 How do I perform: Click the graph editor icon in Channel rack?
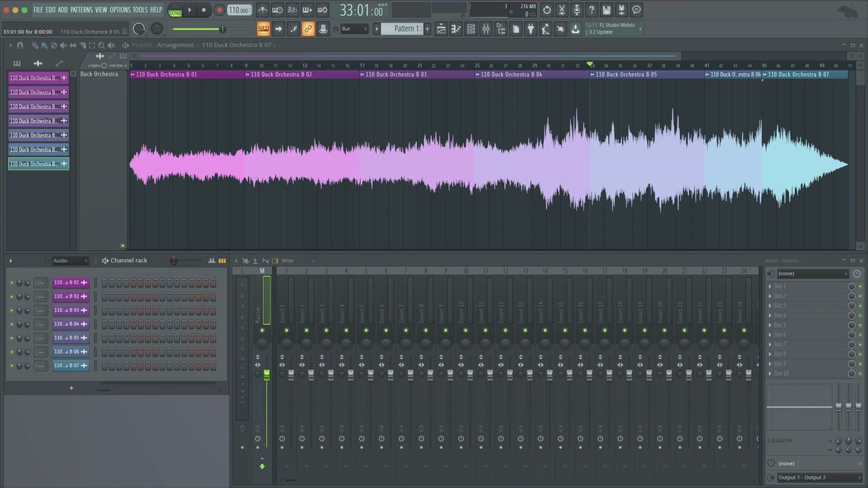coord(211,260)
